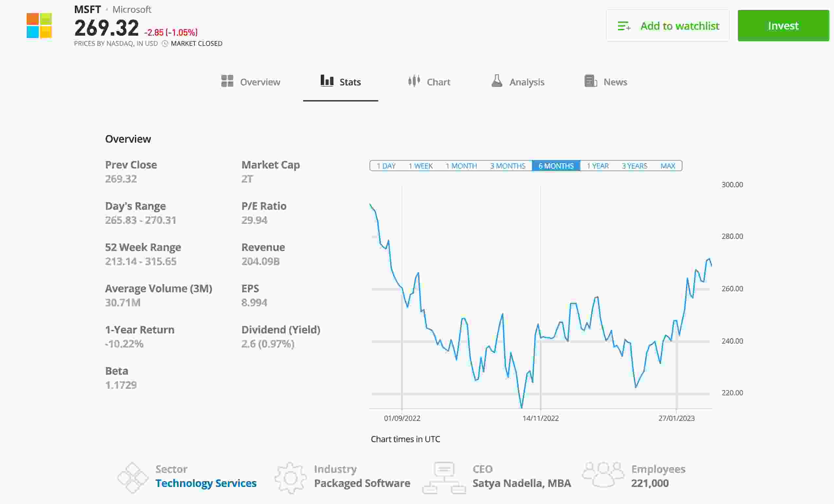Click the Employees people icon
Image resolution: width=834 pixels, height=504 pixels.
[x=603, y=475]
